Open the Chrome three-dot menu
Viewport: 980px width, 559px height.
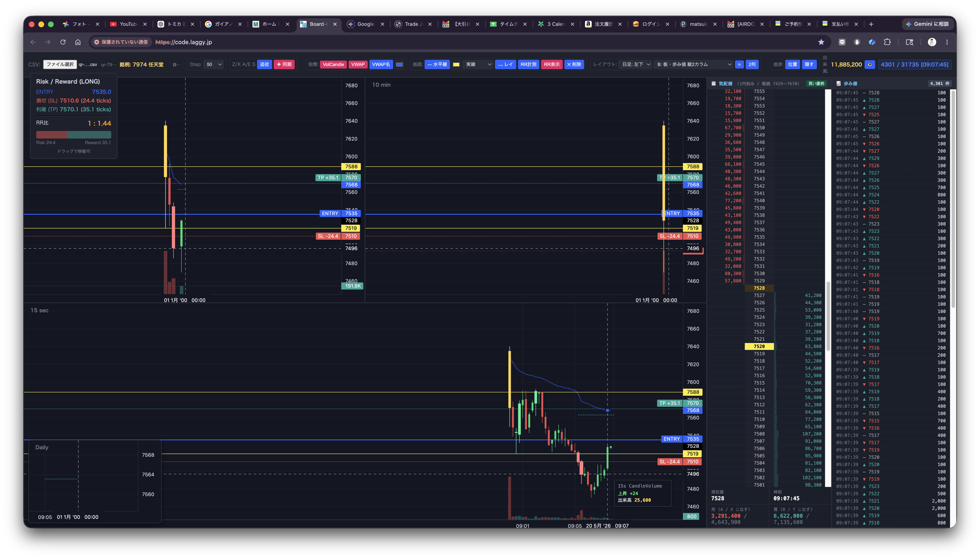(x=947, y=42)
